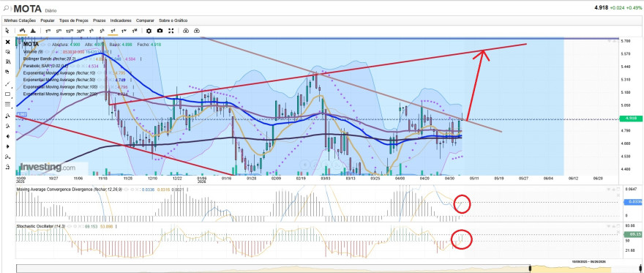Screen dimensions: 644x273
Task: Set interval to 5 minutes
Action: pyautogui.click(x=59, y=31)
